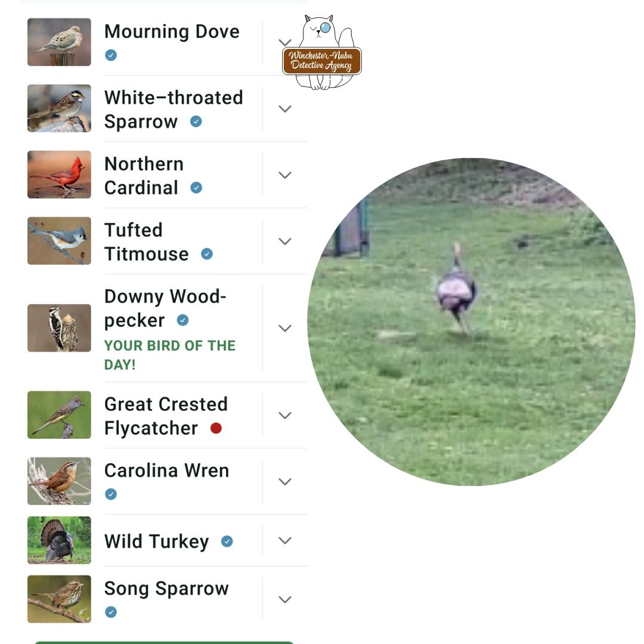Click the Carolina Wren verified badge icon
The width and height of the screenshot is (644, 644).
point(111,494)
